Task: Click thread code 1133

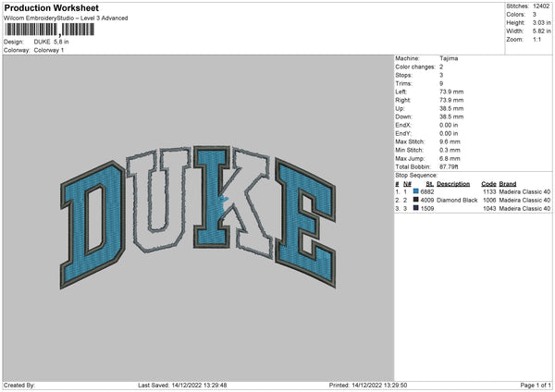Action: [x=489, y=191]
